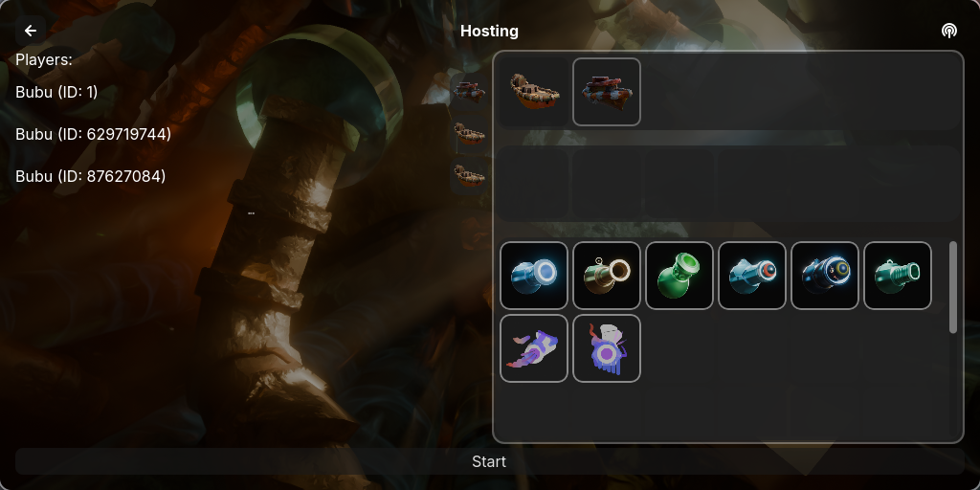This screenshot has height=490, width=980.
Task: Select player Bubu (ID: 1)
Action: [56, 92]
